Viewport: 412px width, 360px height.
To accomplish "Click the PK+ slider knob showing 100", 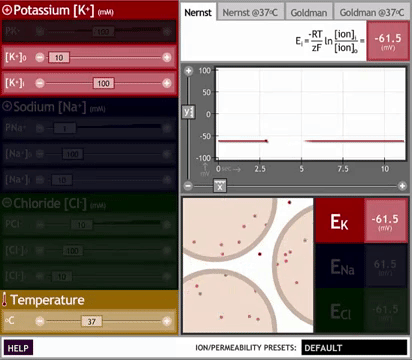I will point(103,32).
